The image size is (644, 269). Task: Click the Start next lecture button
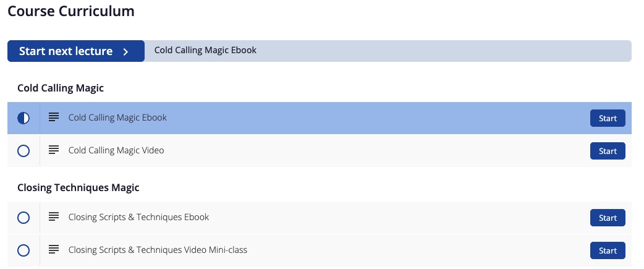pos(76,51)
